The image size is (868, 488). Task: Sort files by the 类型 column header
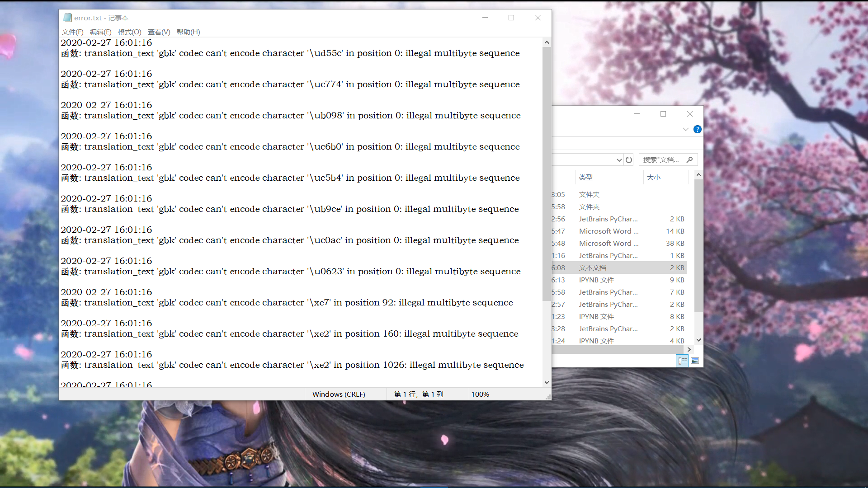click(x=586, y=177)
